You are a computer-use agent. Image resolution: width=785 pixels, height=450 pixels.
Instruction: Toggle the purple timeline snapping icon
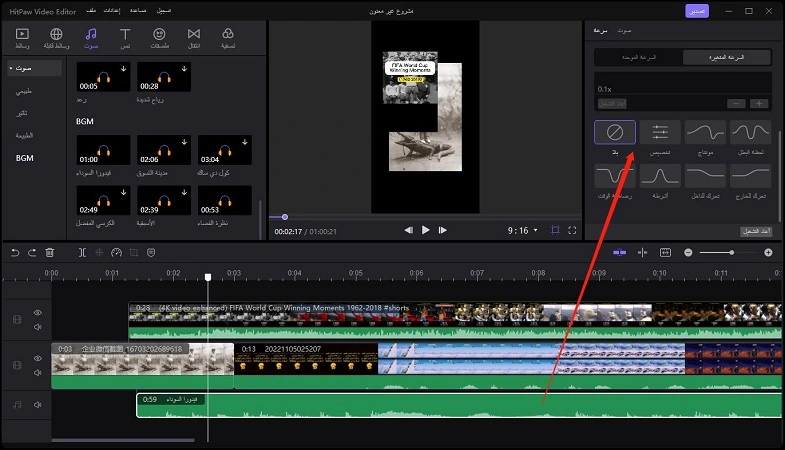(x=620, y=252)
